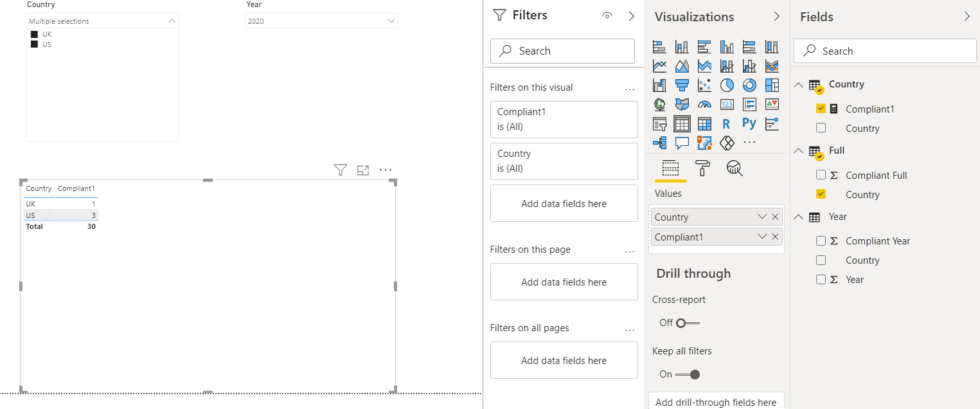This screenshot has width=980, height=409.
Task: Select the key influencers visual
Action: tap(772, 123)
